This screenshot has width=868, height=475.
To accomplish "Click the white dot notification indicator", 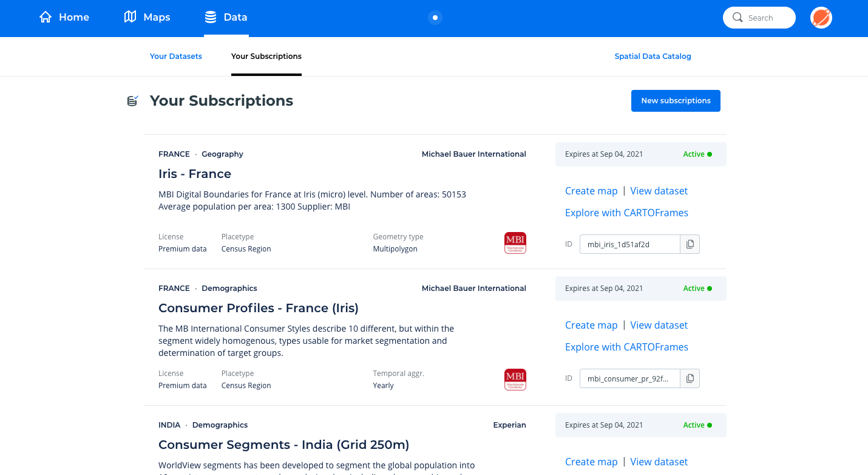I will click(435, 18).
